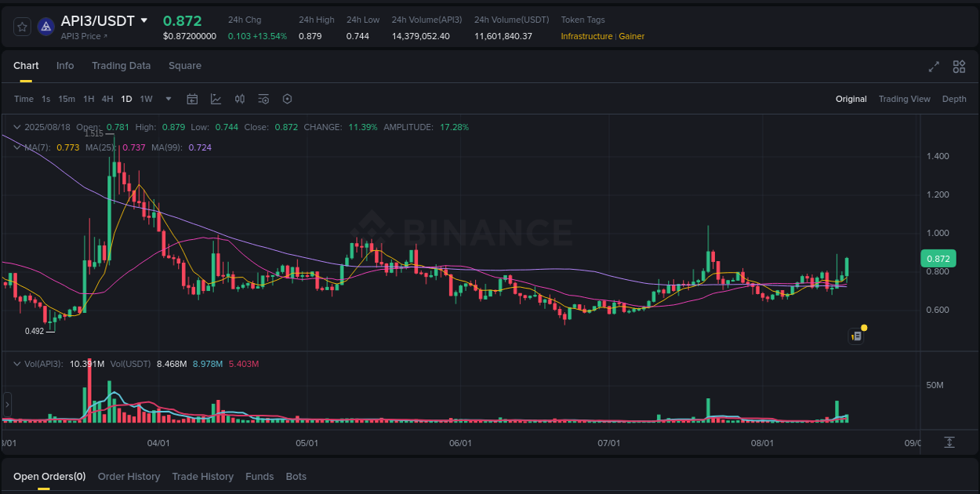Viewport: 980px width, 494px height.
Task: Switch to Trading View mode
Action: pyautogui.click(x=904, y=99)
